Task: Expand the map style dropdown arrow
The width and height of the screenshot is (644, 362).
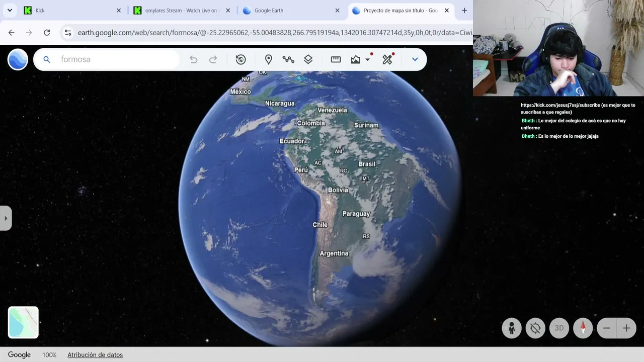Action: 368,59
